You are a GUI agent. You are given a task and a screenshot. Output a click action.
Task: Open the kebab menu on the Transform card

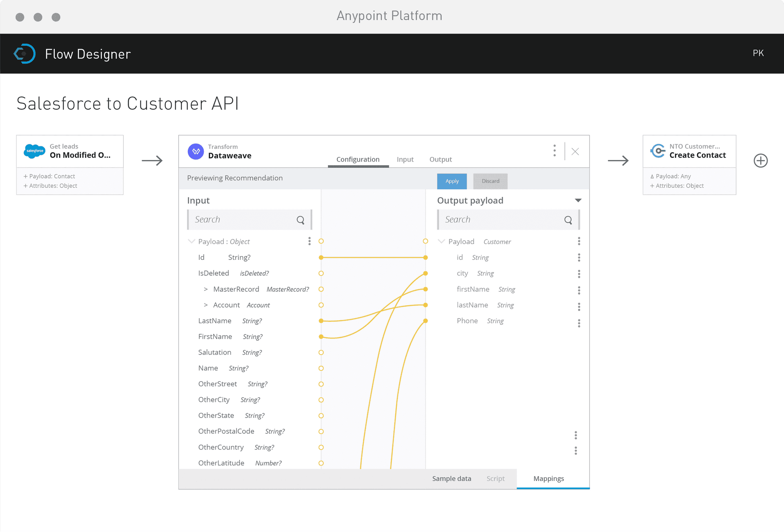tap(554, 151)
